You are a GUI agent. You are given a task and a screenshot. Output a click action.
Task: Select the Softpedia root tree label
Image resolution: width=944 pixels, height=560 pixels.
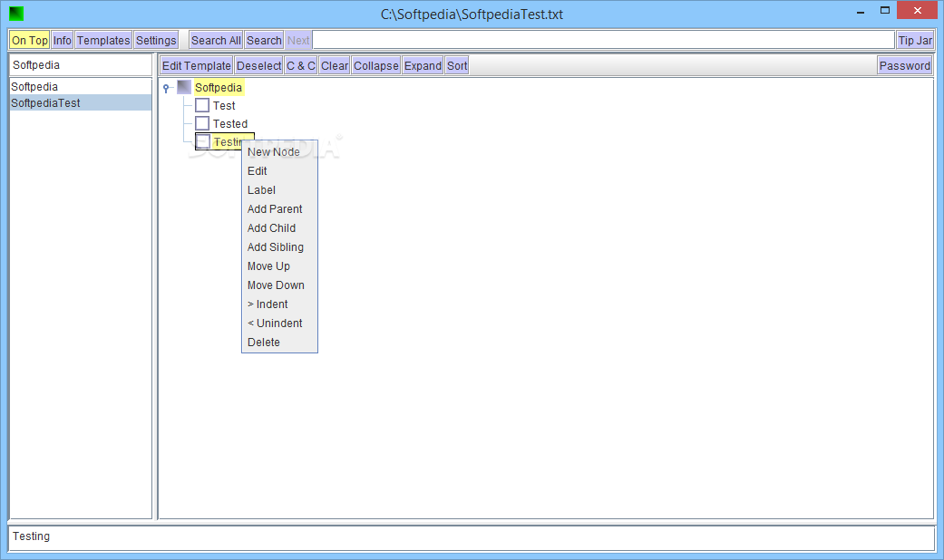pyautogui.click(x=219, y=88)
